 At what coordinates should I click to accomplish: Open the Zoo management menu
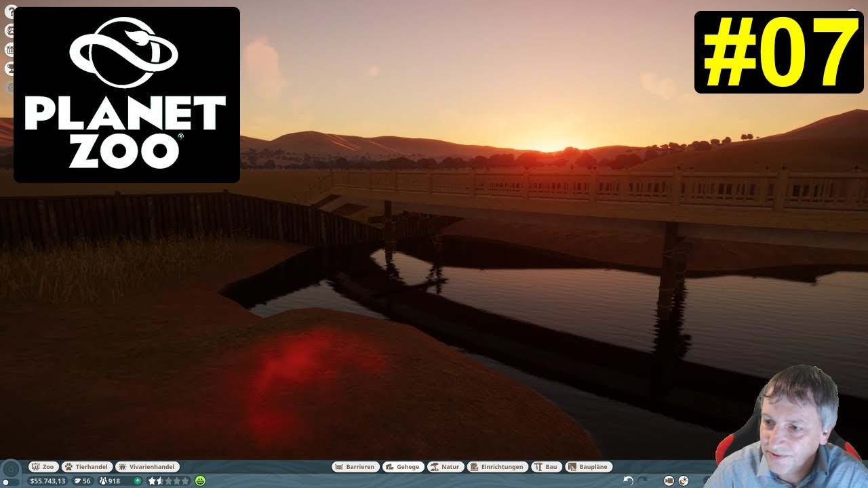[x=43, y=467]
